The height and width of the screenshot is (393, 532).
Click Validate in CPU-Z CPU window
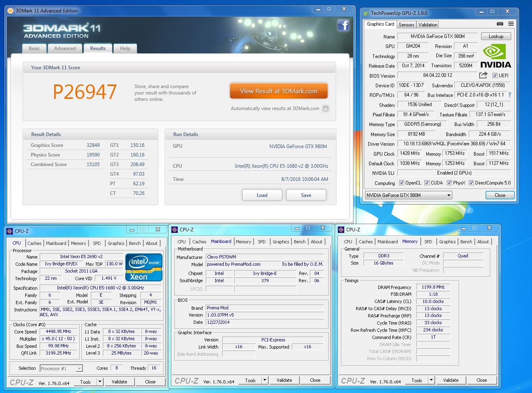pos(119,382)
